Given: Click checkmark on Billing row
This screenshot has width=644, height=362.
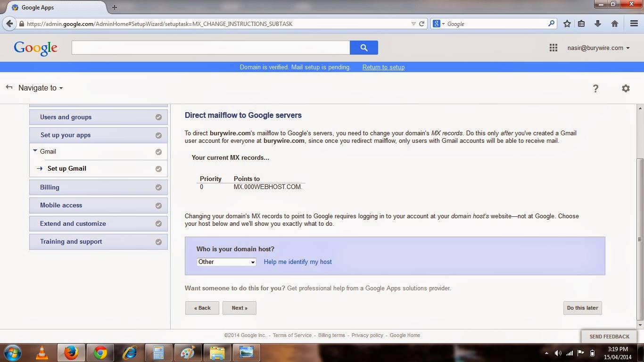Looking at the screenshot, I should [x=158, y=188].
